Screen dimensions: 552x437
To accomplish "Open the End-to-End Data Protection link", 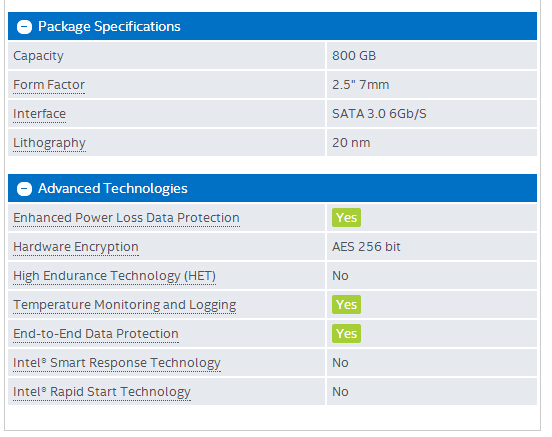I will [x=96, y=334].
